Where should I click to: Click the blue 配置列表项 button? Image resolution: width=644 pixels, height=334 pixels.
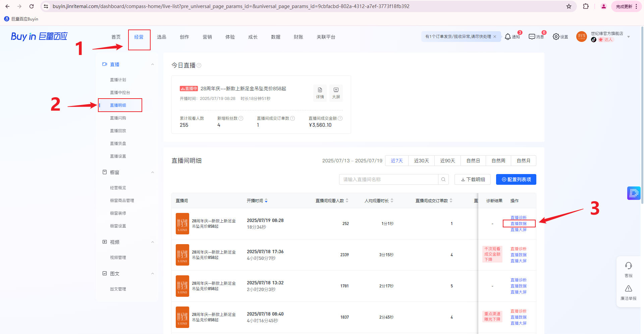pos(516,179)
